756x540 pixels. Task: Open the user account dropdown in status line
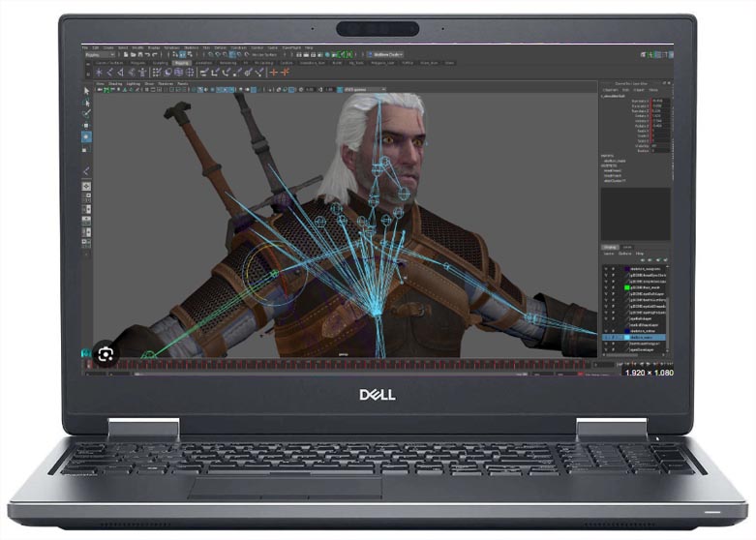click(x=385, y=55)
